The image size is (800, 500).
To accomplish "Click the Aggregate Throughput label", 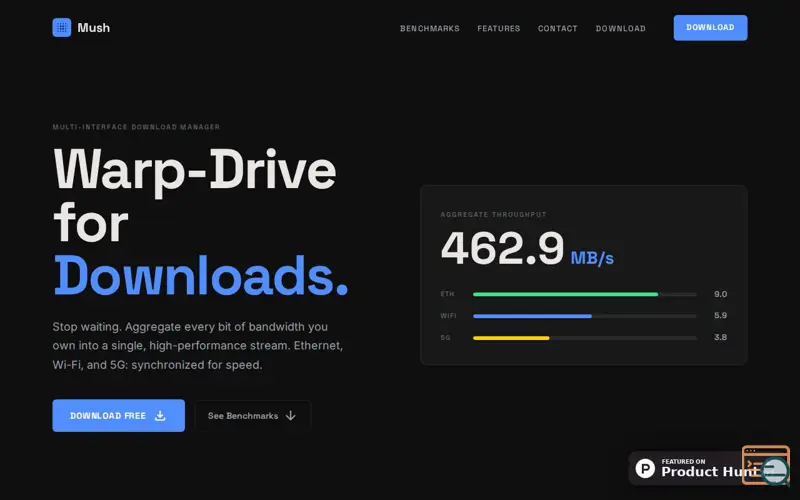I will [493, 215].
